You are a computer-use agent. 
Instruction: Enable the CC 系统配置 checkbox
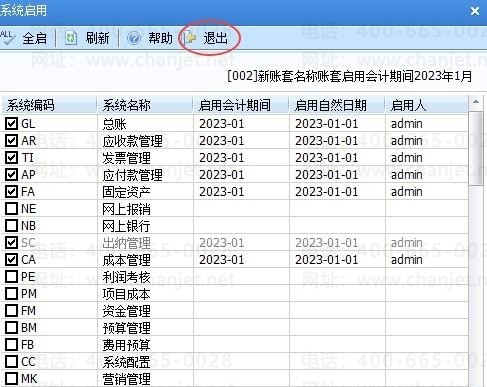point(11,362)
